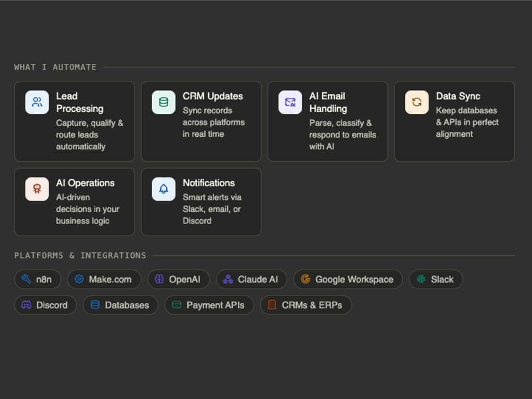Click the 'PLATFORMS & INTEGRATIONS' section header
Viewport: 532px width, 399px height.
80,255
